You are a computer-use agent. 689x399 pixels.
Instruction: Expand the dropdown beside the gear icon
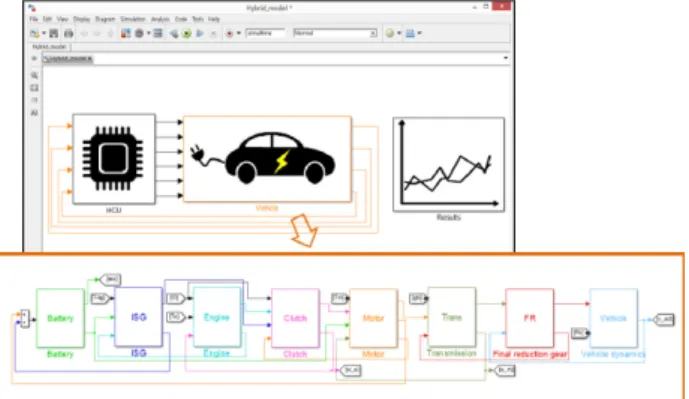tap(149, 33)
